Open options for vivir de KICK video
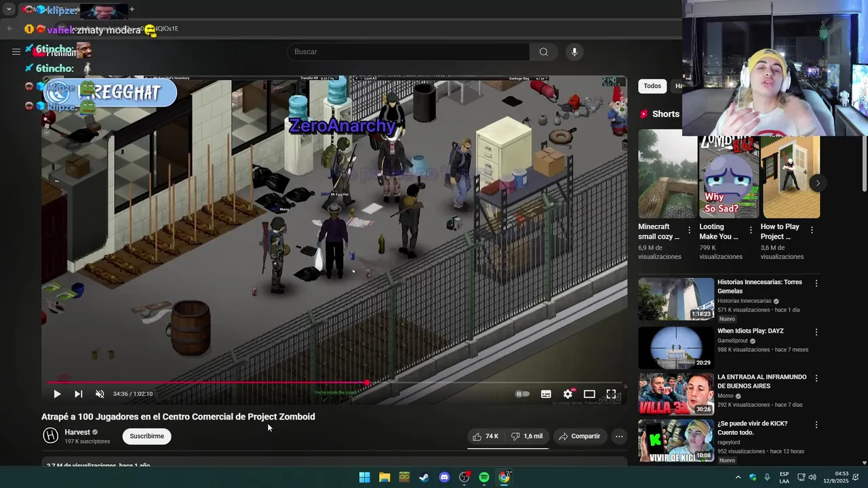The height and width of the screenshot is (488, 868). pos(816,425)
